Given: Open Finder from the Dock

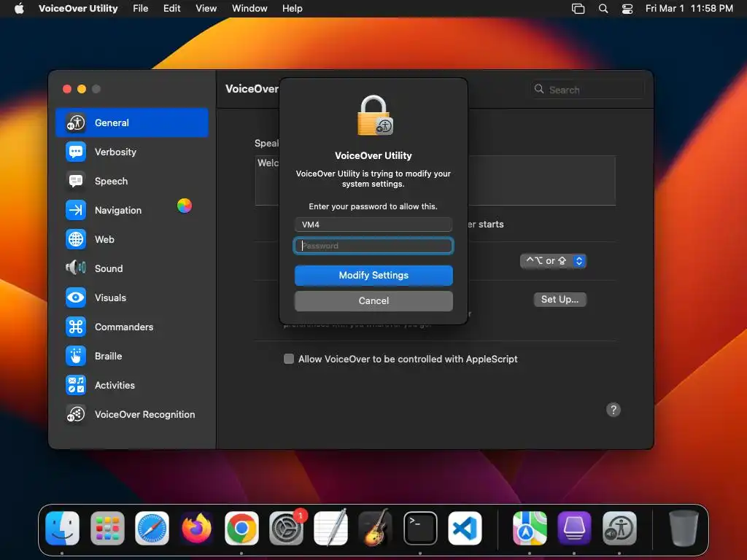Looking at the screenshot, I should click(x=63, y=528).
